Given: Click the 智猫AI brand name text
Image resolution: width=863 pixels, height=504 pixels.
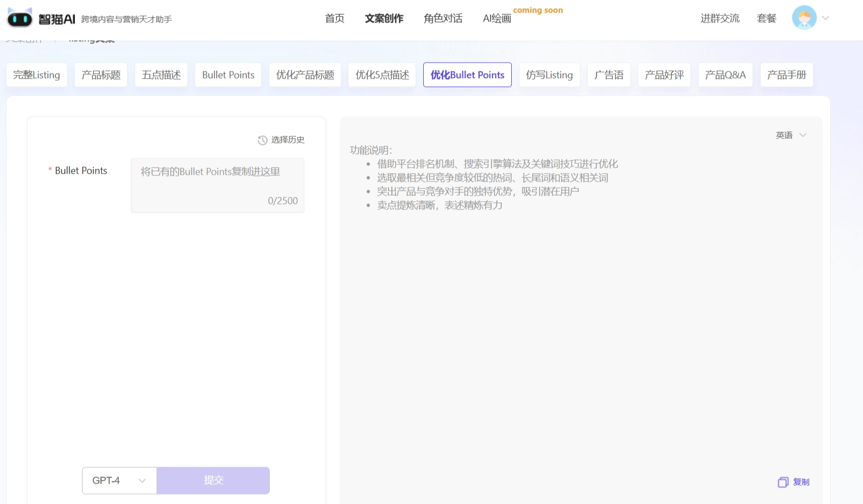Looking at the screenshot, I should pos(57,19).
